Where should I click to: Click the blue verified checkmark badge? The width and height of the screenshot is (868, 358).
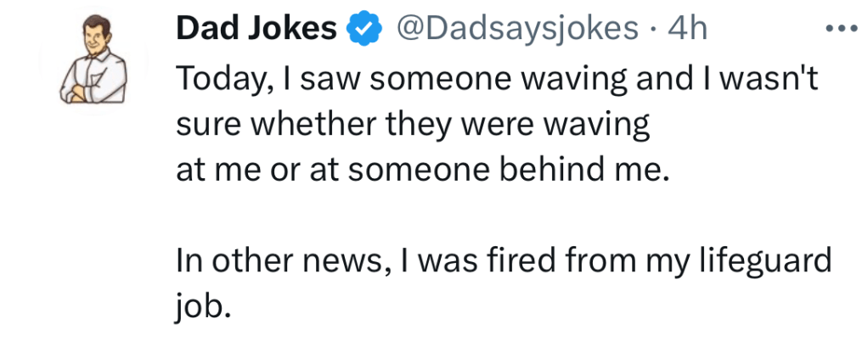click(365, 31)
